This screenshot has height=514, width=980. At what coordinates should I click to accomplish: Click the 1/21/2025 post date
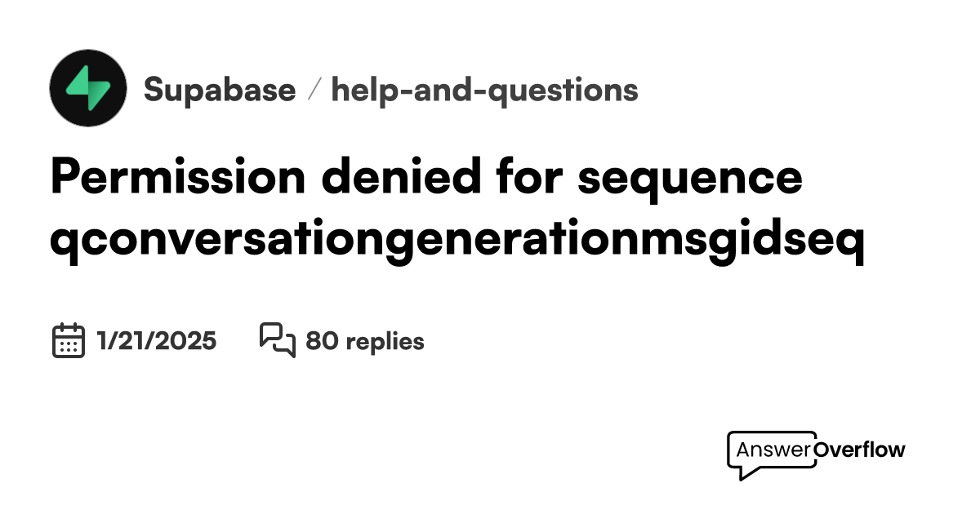tap(157, 340)
